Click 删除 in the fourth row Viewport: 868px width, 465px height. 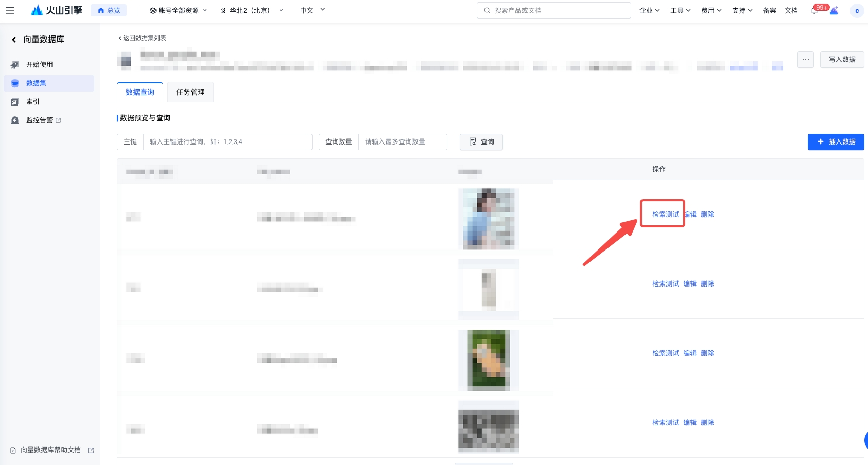707,423
